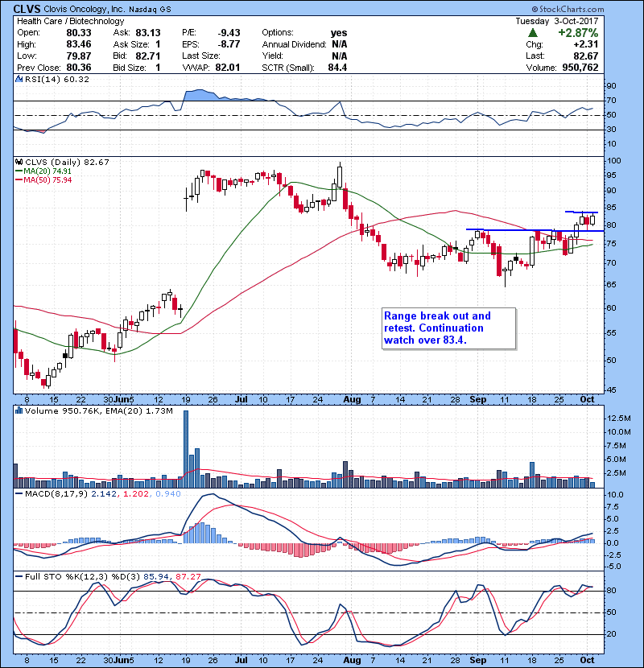
Task: Click the Low value 79.87
Action: click(78, 56)
